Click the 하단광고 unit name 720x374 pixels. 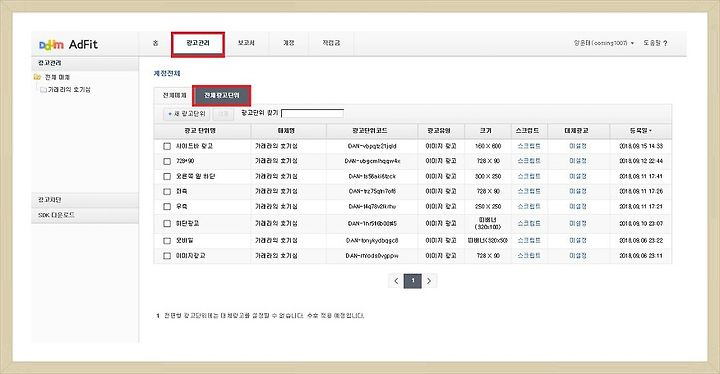tap(188, 224)
